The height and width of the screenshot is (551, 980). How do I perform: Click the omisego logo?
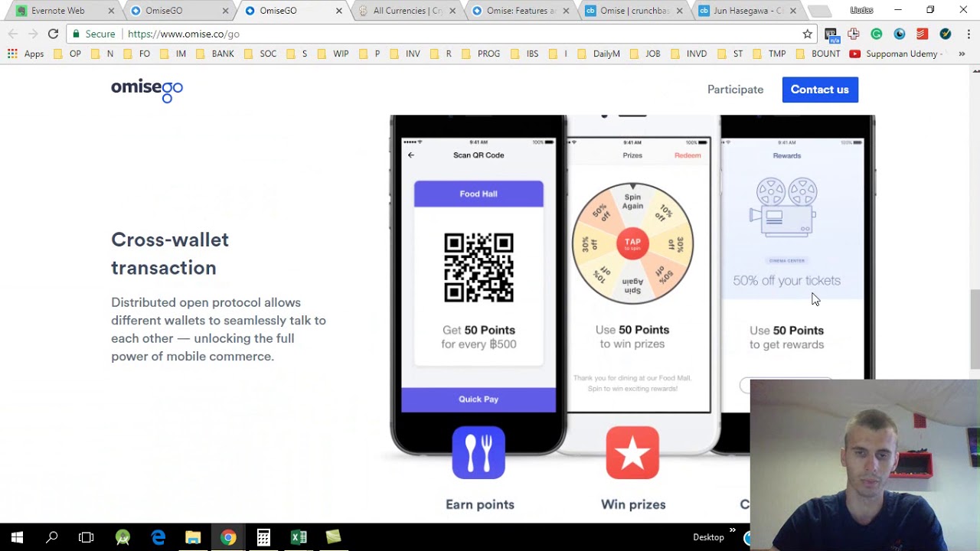point(147,90)
